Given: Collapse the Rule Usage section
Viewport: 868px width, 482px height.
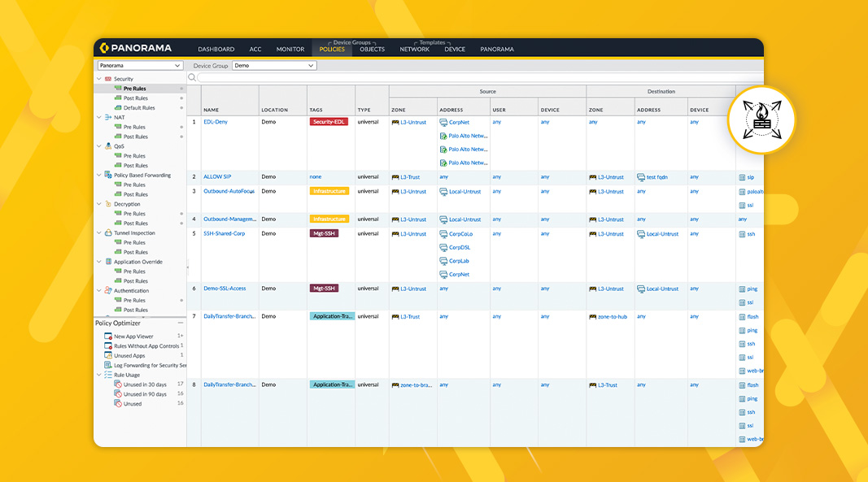Looking at the screenshot, I should click(x=101, y=375).
